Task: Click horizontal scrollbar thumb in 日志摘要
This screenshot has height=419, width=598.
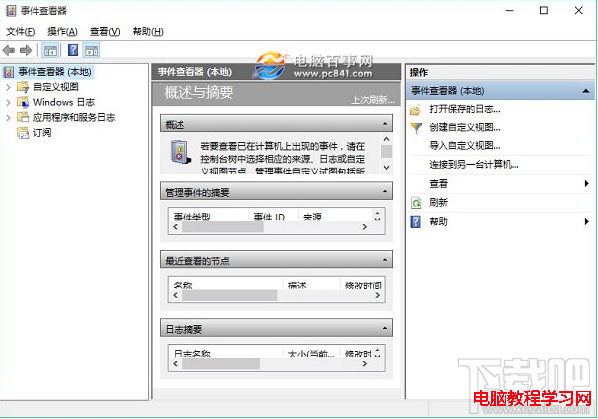Action: (221, 364)
